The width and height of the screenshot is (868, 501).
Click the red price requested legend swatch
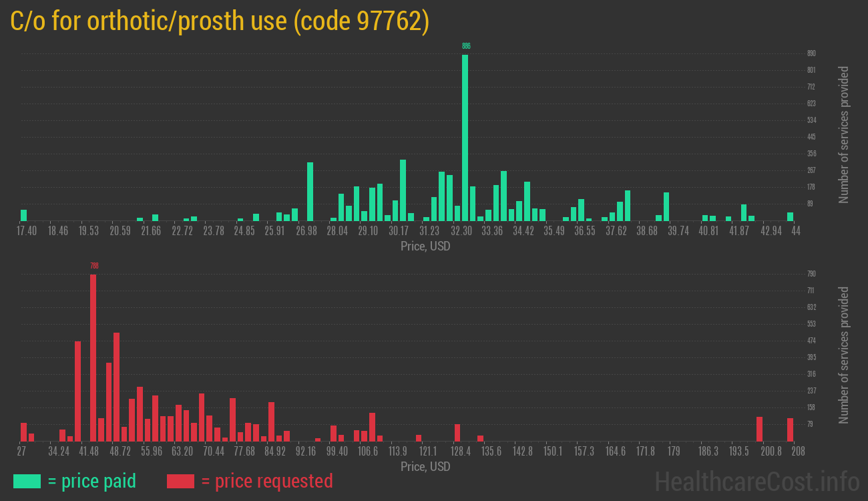tap(180, 481)
